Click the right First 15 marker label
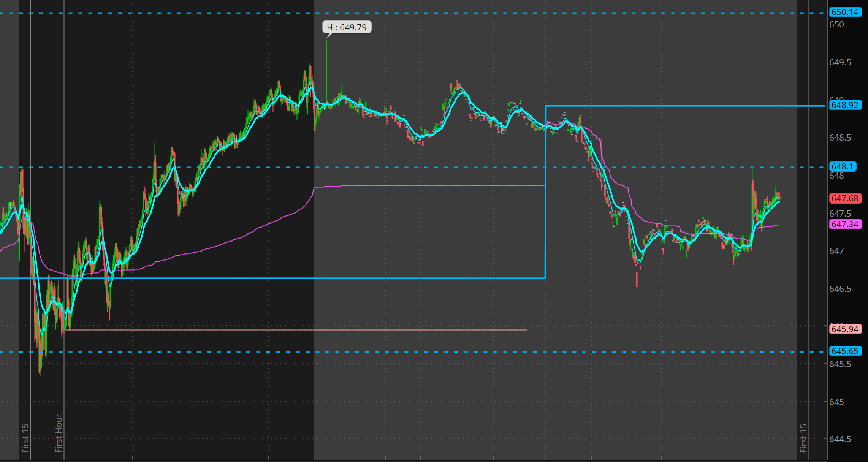 803,438
